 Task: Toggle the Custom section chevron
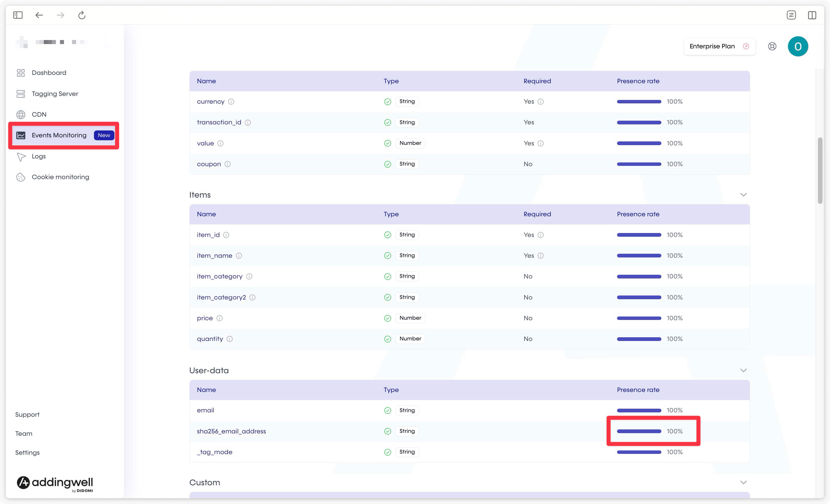(744, 482)
